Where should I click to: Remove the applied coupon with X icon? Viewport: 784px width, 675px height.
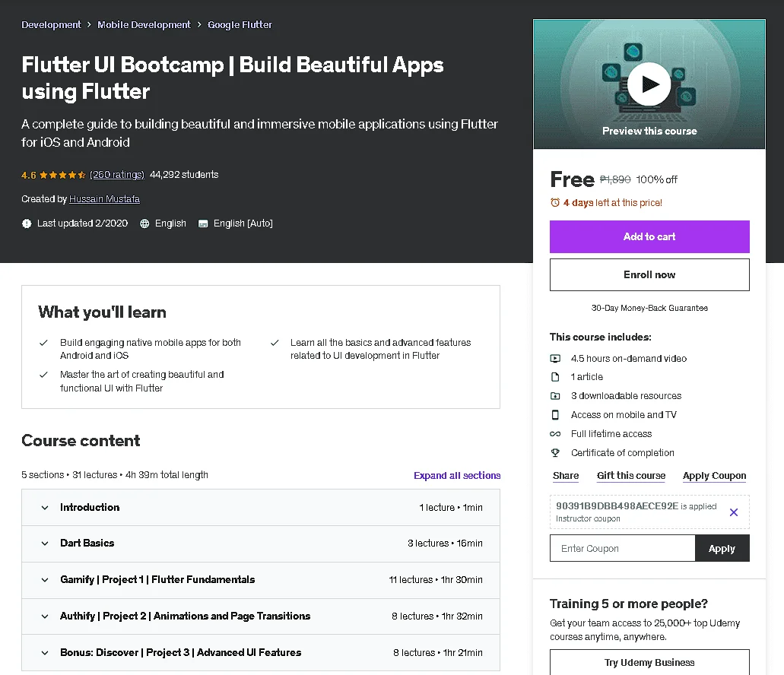click(x=734, y=512)
